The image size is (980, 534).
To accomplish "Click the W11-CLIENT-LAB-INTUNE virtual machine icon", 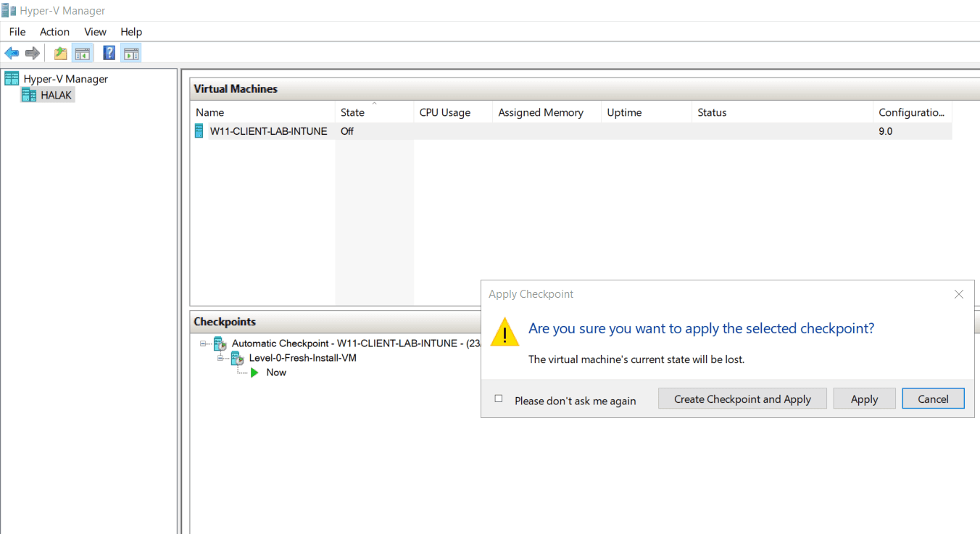I will point(199,131).
